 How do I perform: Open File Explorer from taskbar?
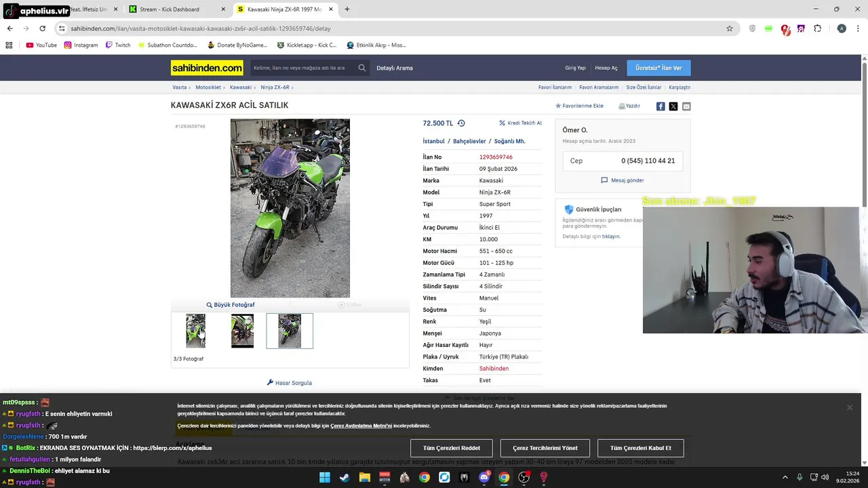point(364,477)
